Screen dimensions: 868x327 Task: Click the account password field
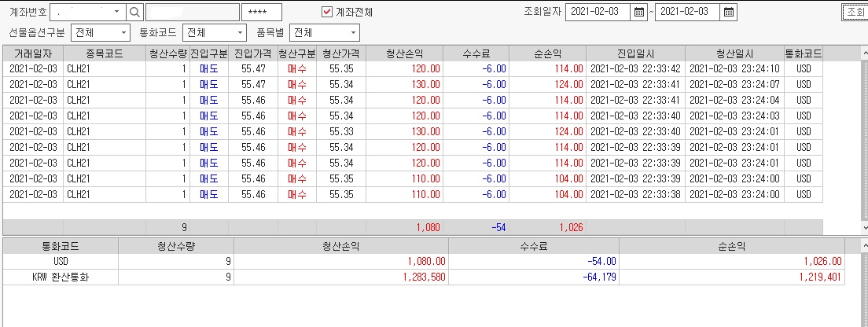262,12
